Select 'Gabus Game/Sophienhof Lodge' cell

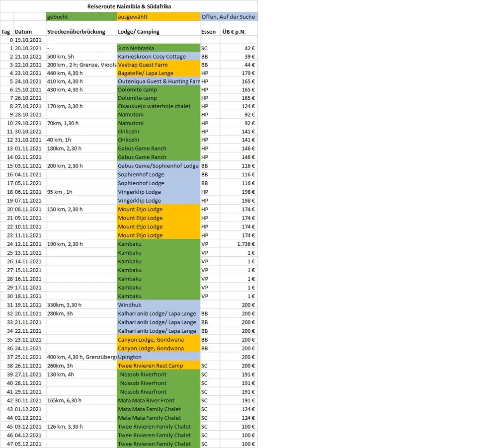tap(159, 166)
